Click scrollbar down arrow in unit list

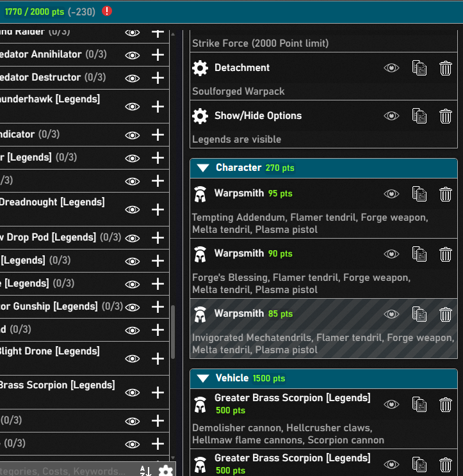pyautogui.click(x=173, y=458)
